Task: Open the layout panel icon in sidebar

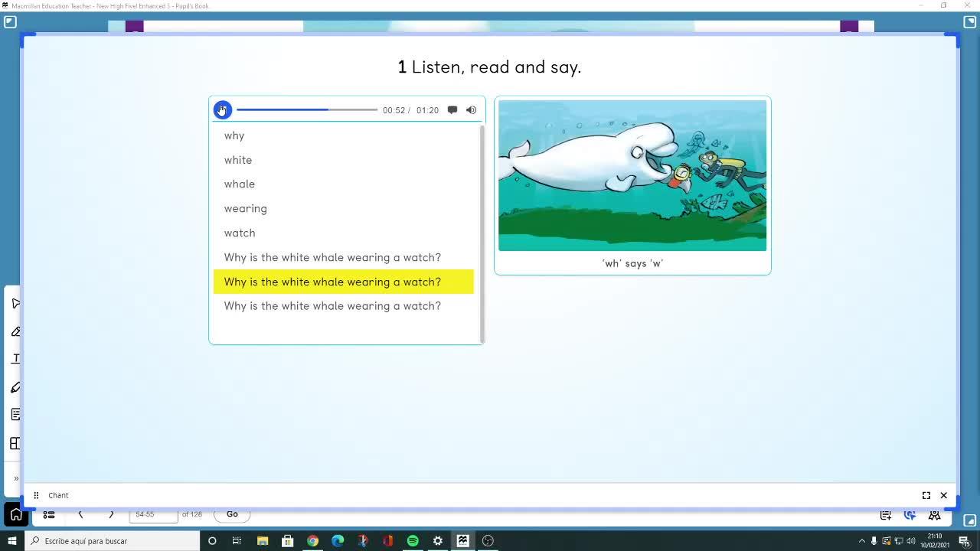Action: (16, 443)
